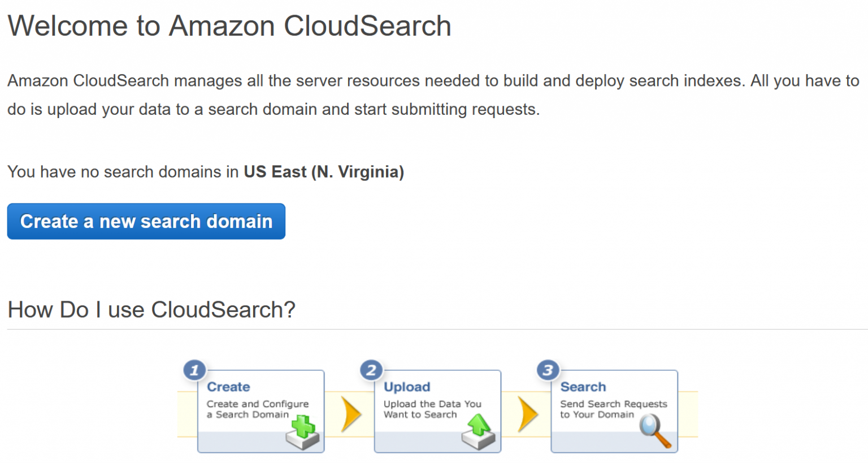Select the Upload step box
The image size is (868, 463).
pyautogui.click(x=437, y=412)
